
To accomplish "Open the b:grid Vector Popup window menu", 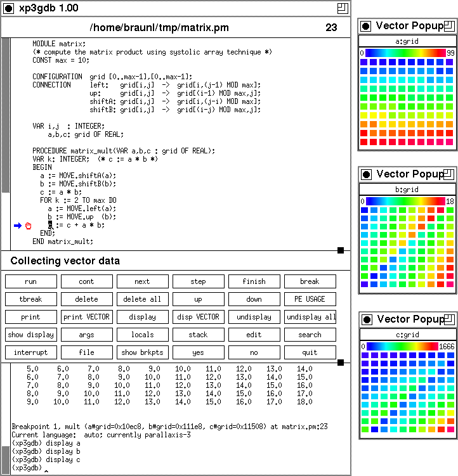I will [366, 174].
